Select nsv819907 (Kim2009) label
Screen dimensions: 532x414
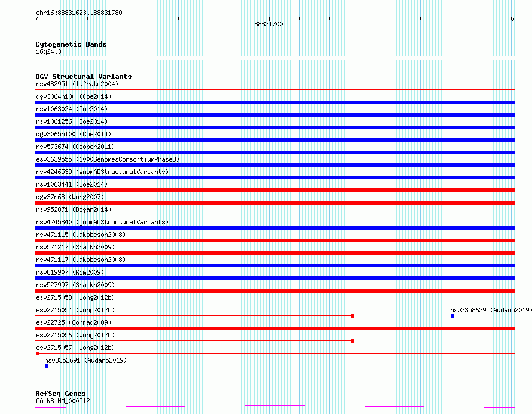(x=70, y=272)
